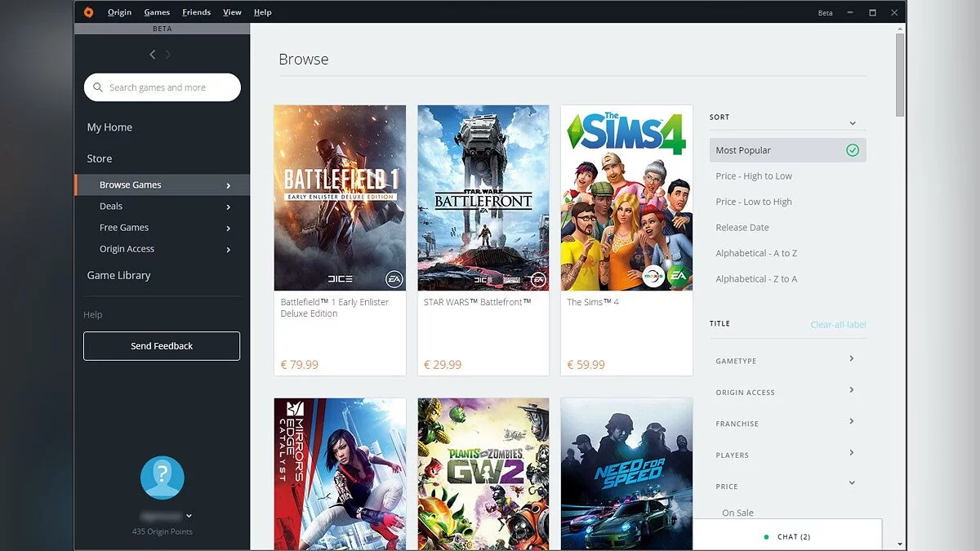Open the Origin menu
The width and height of the screenshot is (980, 551).
(119, 12)
